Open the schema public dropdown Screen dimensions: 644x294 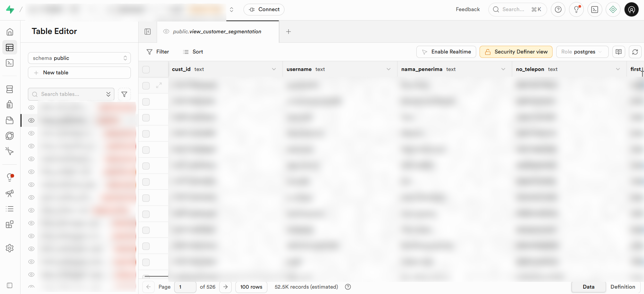79,58
